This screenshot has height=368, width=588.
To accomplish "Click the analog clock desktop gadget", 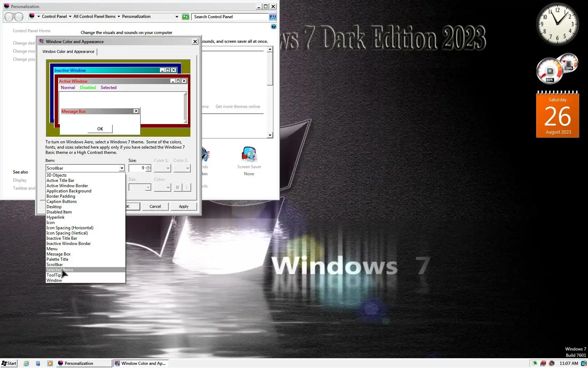I will [557, 24].
